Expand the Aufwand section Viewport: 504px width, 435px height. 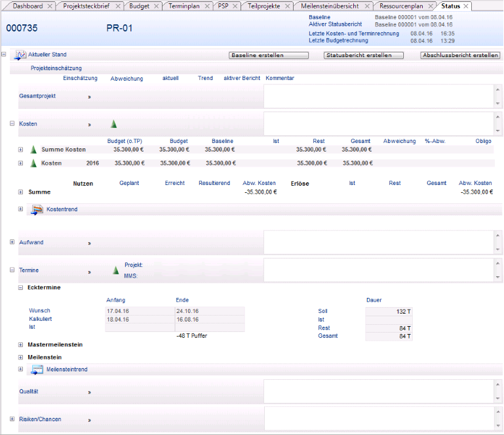click(12, 242)
